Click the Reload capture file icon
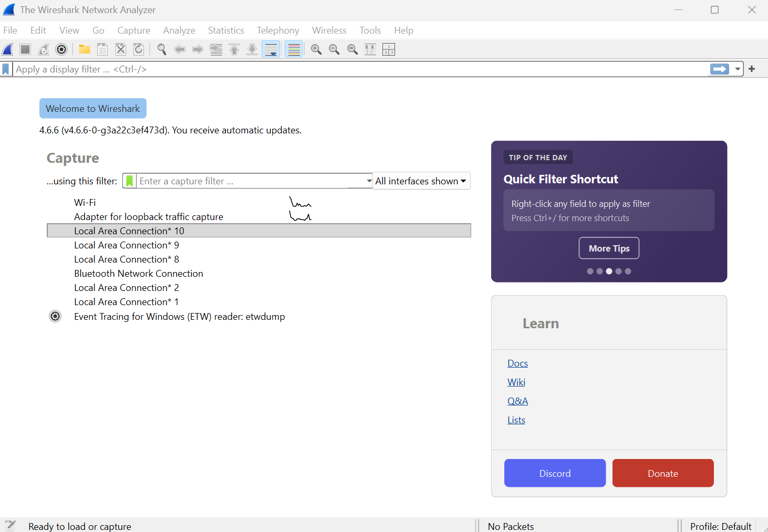 pos(139,49)
